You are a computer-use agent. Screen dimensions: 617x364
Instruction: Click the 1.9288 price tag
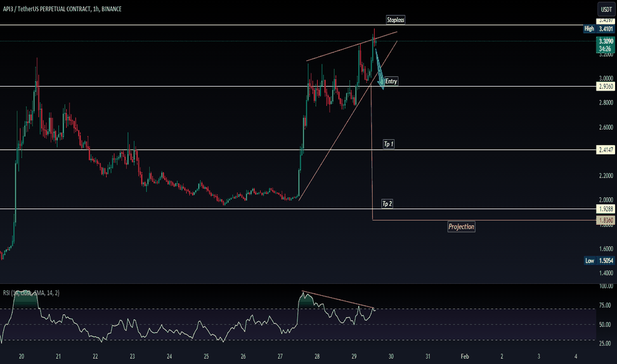pyautogui.click(x=606, y=209)
